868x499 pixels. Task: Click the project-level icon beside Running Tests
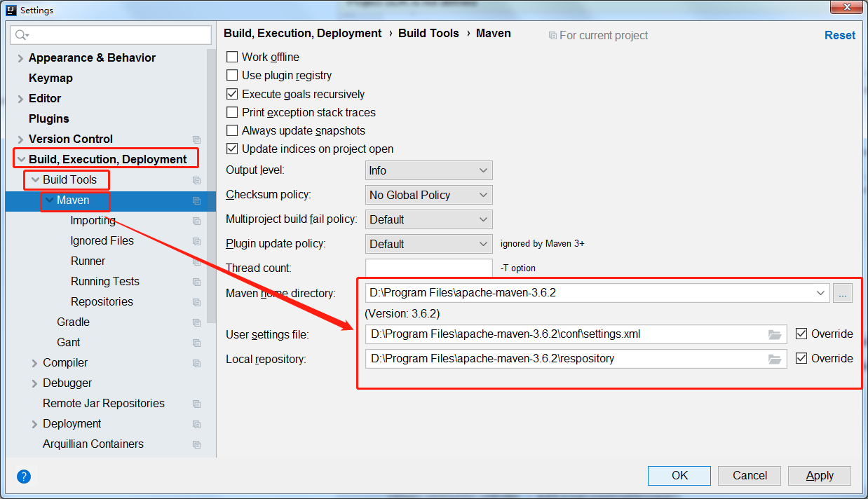pyautogui.click(x=196, y=282)
